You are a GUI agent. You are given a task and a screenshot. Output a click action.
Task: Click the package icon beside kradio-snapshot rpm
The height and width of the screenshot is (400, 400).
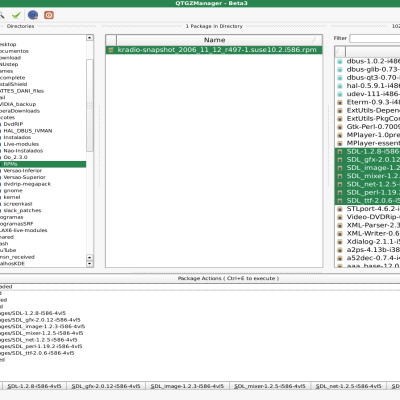pos(111,50)
